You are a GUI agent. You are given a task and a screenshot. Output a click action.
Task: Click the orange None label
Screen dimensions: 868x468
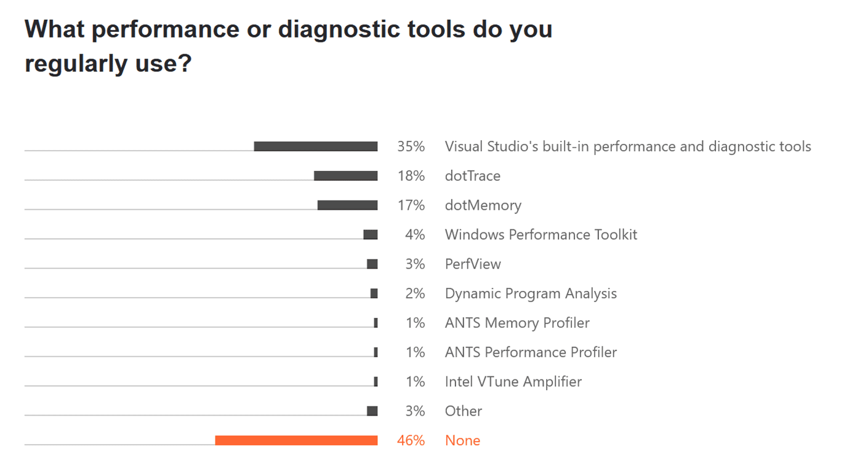tap(462, 440)
